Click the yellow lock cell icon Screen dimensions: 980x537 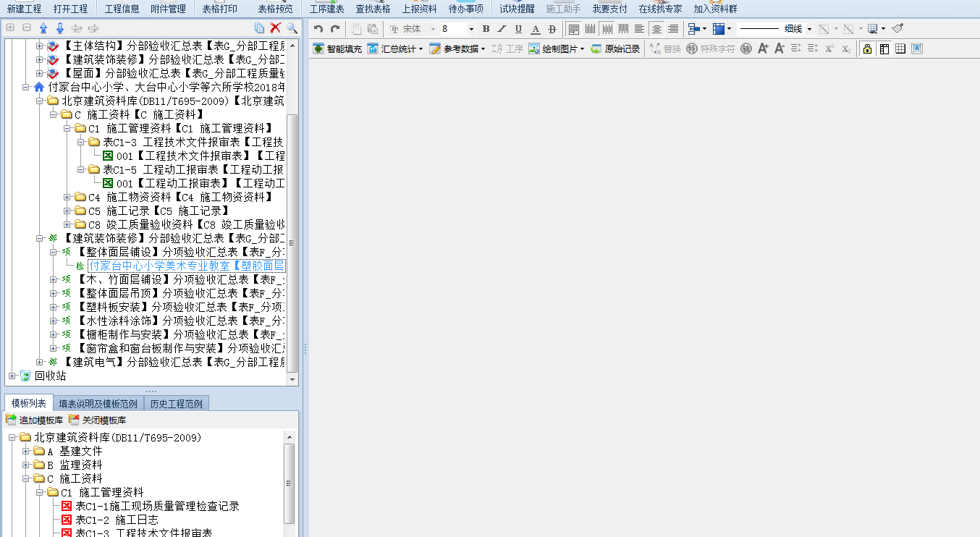pos(866,48)
